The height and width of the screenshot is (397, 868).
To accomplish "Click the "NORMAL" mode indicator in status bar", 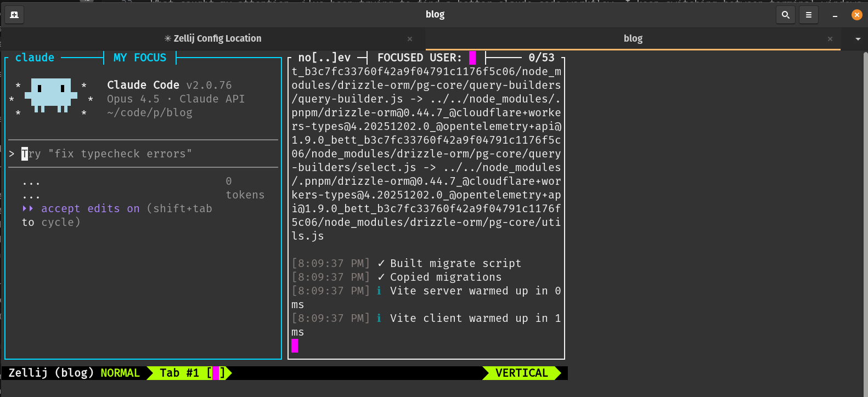I will coord(120,373).
